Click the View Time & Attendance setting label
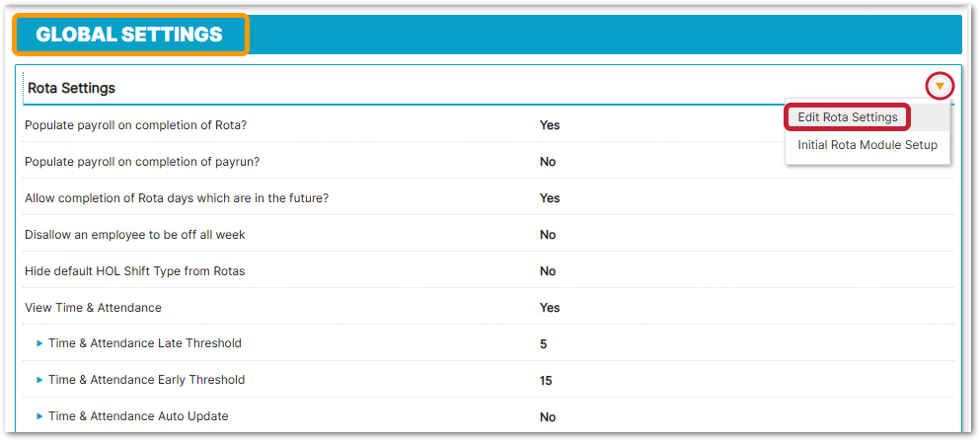Screen dimensions: 980x441 point(93,308)
